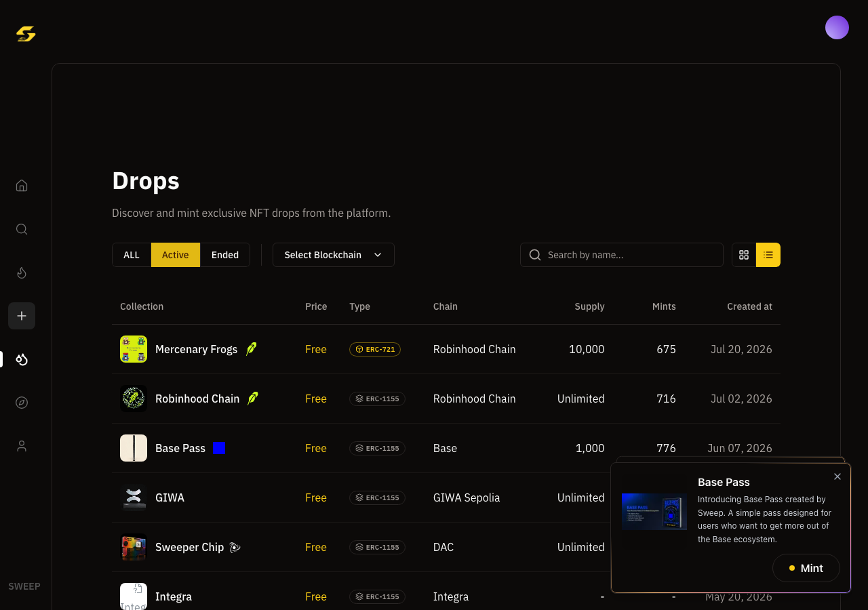Click the plus create icon in sidebar

coord(22,316)
